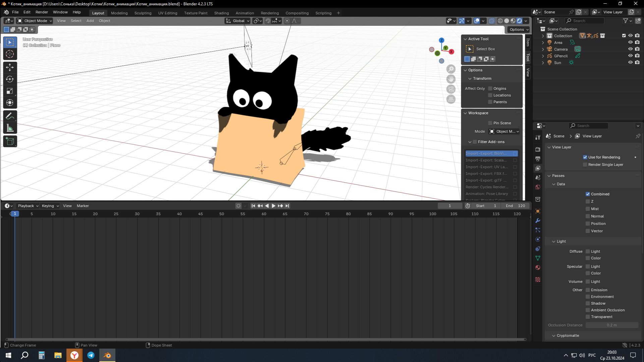This screenshot has height=362, width=644.
Task: Click the outliner filter funnel icon
Action: click(626, 21)
